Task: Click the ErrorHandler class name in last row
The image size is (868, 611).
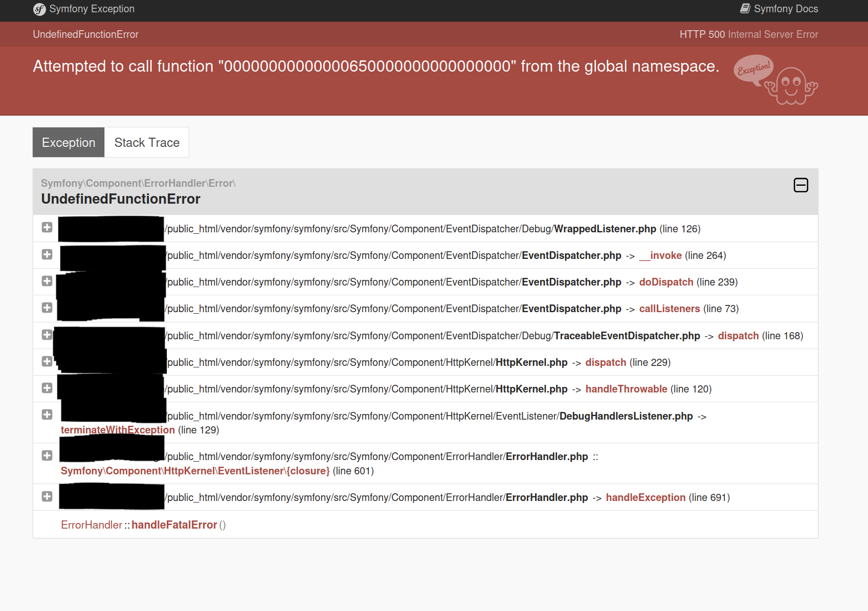Action: 92,525
